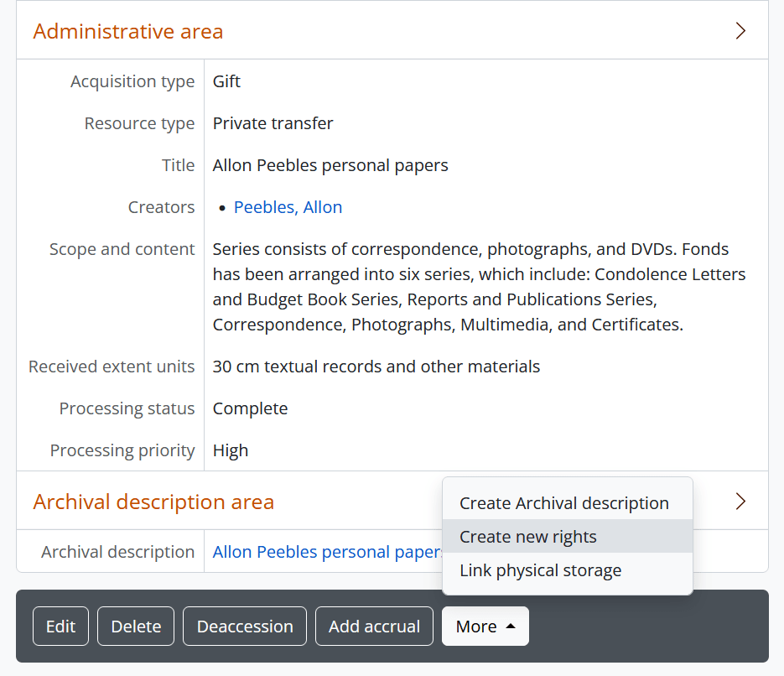Click the chevron icon beside Administrative area

point(740,31)
